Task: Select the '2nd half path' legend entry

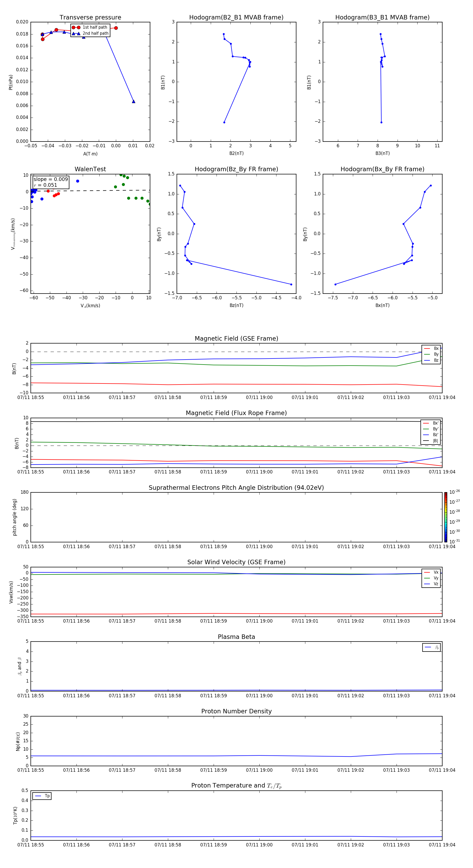Action: pyautogui.click(x=91, y=33)
